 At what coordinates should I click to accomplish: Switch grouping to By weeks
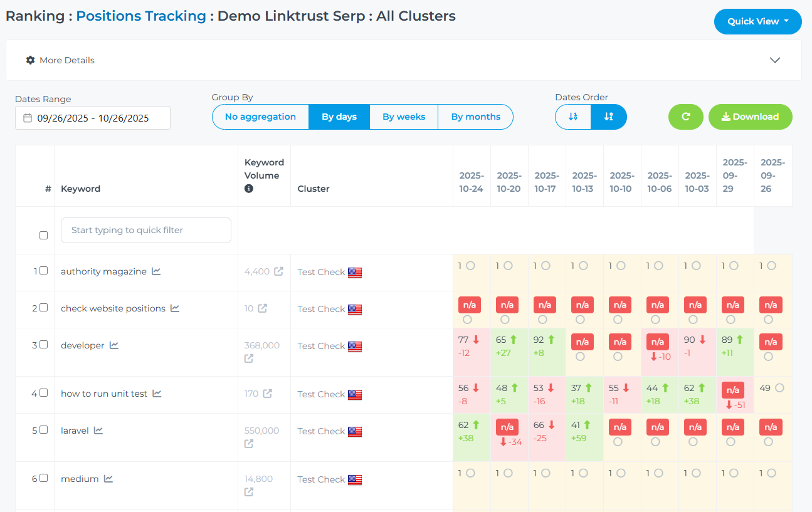point(404,117)
